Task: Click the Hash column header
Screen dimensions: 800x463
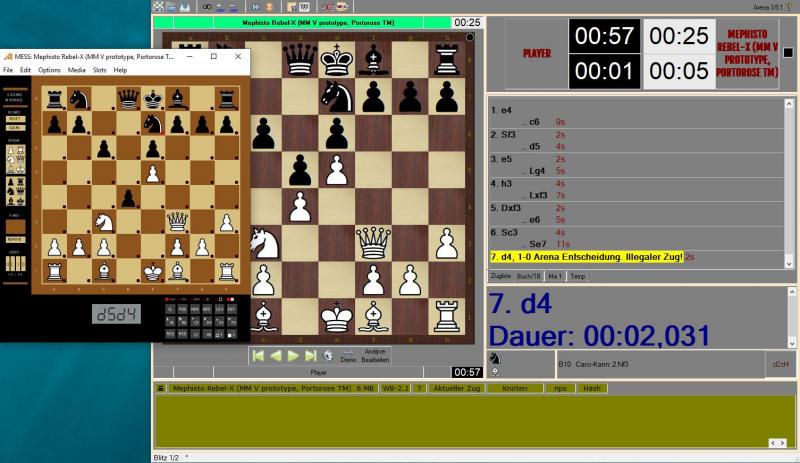Action: click(592, 388)
